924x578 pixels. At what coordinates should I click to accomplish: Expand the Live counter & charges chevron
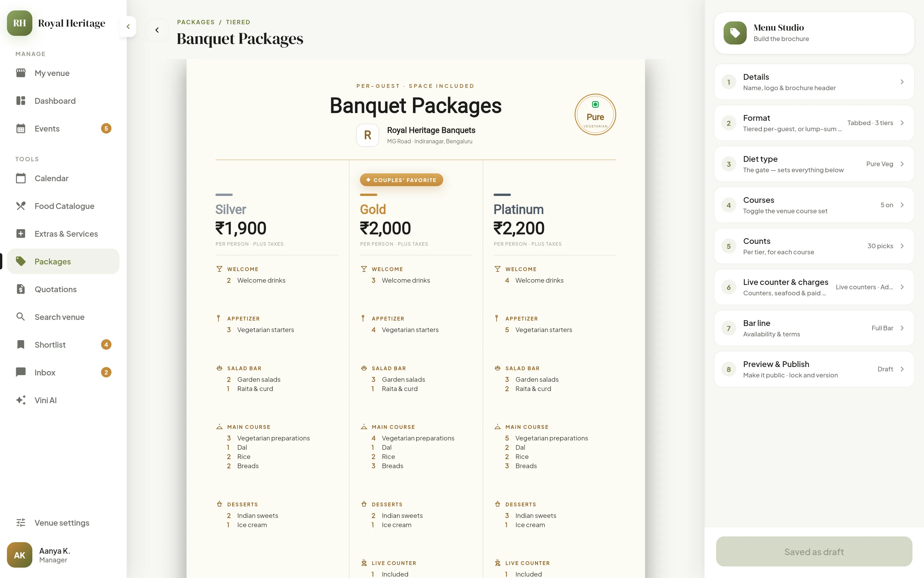(902, 287)
